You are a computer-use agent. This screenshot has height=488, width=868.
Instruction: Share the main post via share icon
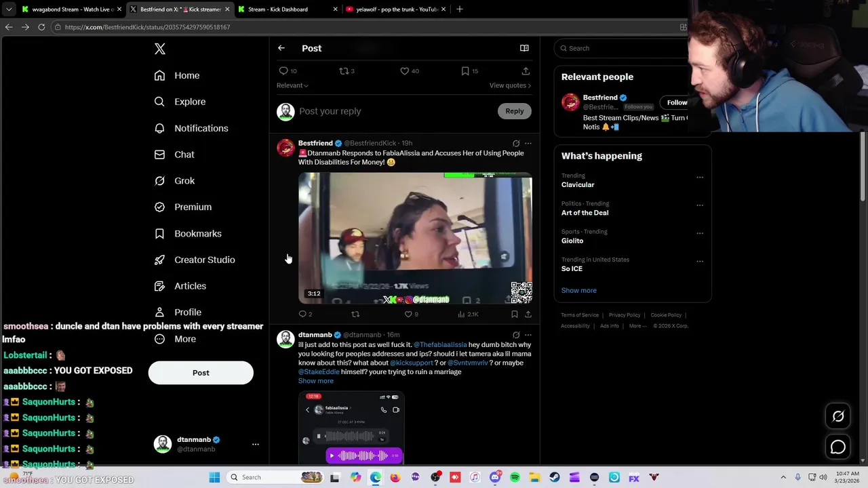[x=526, y=70]
